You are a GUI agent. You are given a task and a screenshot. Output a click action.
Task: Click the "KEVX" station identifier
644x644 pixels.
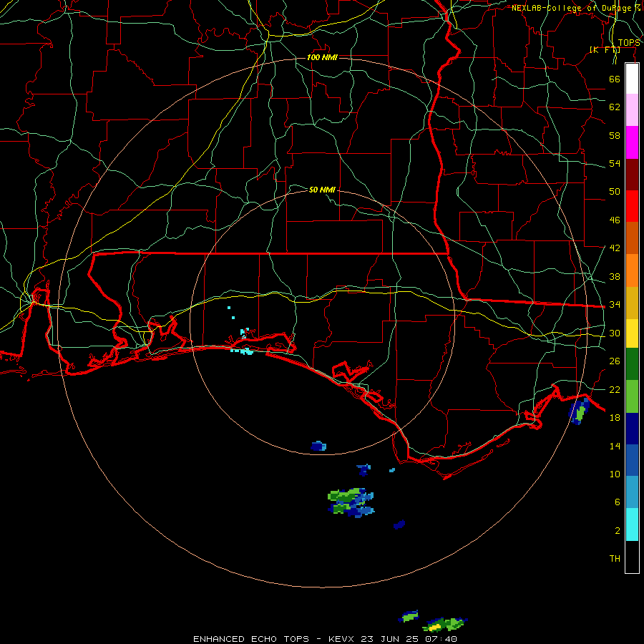click(x=341, y=639)
